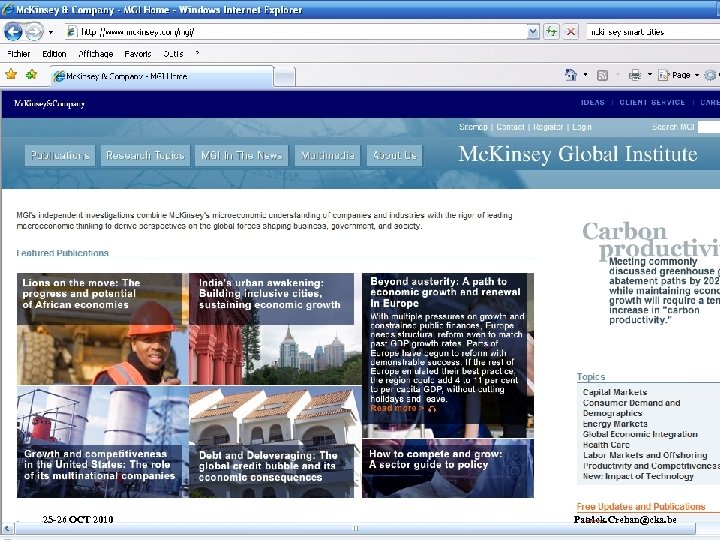Viewport: 720px width, 540px height.
Task: Click Read more under Beyond austerity
Action: (397, 408)
